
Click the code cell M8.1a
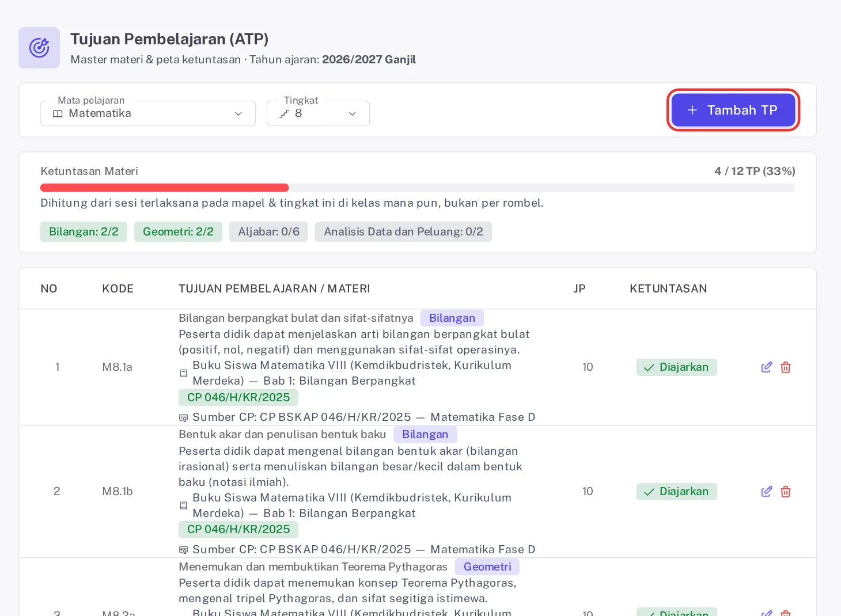click(118, 367)
